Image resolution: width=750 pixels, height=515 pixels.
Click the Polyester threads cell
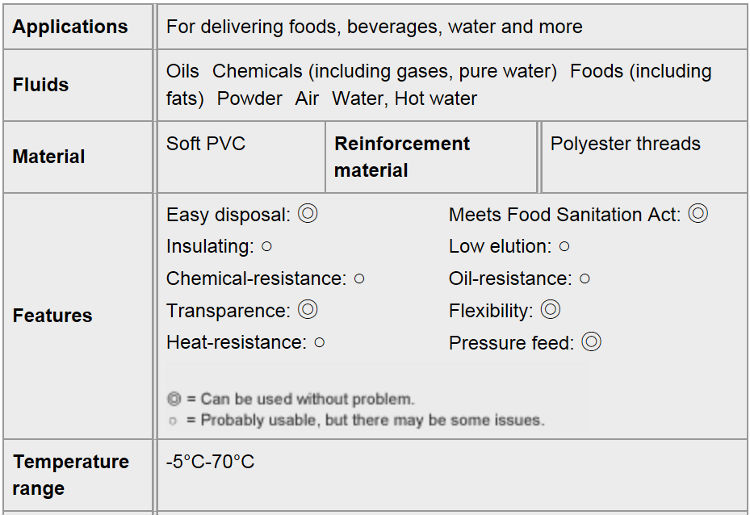tap(644, 157)
